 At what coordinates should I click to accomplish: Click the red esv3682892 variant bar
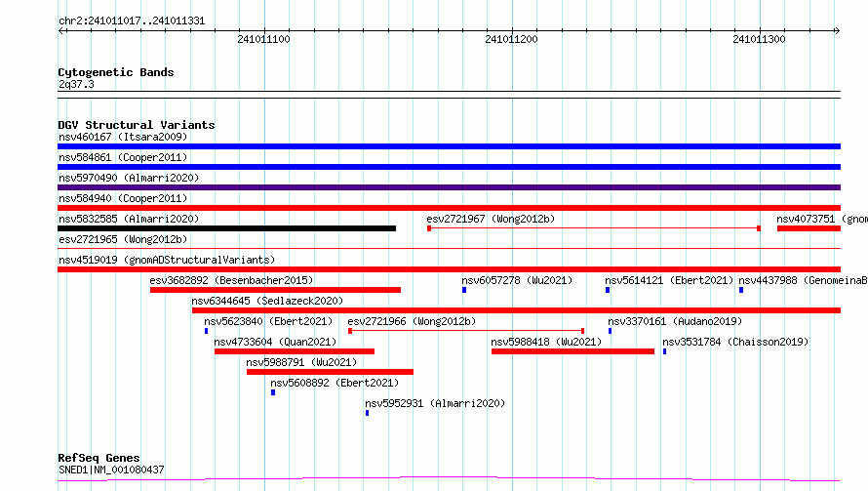pos(275,290)
